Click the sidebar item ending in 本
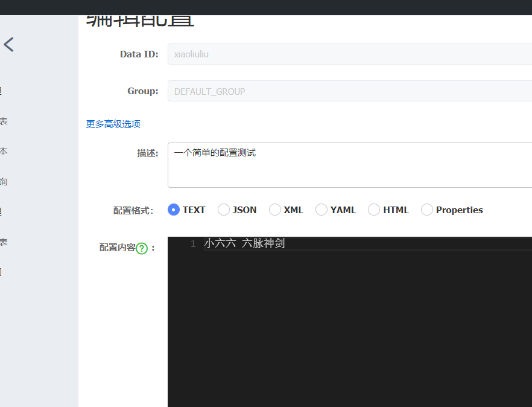The width and height of the screenshot is (532, 407). click(3, 152)
